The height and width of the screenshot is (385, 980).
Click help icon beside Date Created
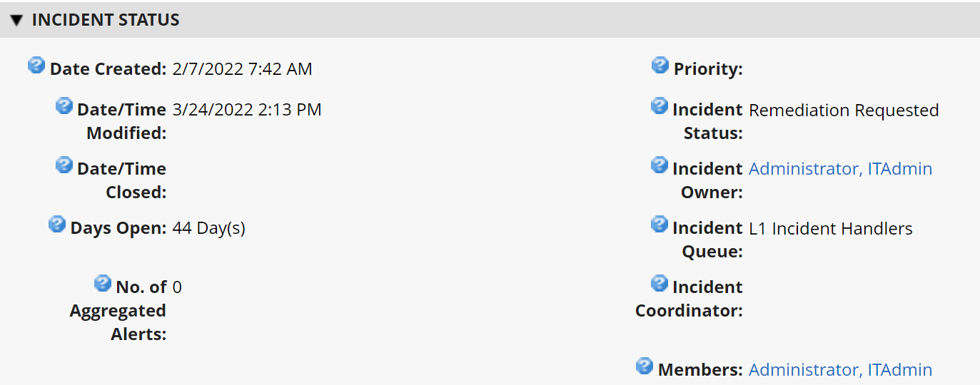36,66
